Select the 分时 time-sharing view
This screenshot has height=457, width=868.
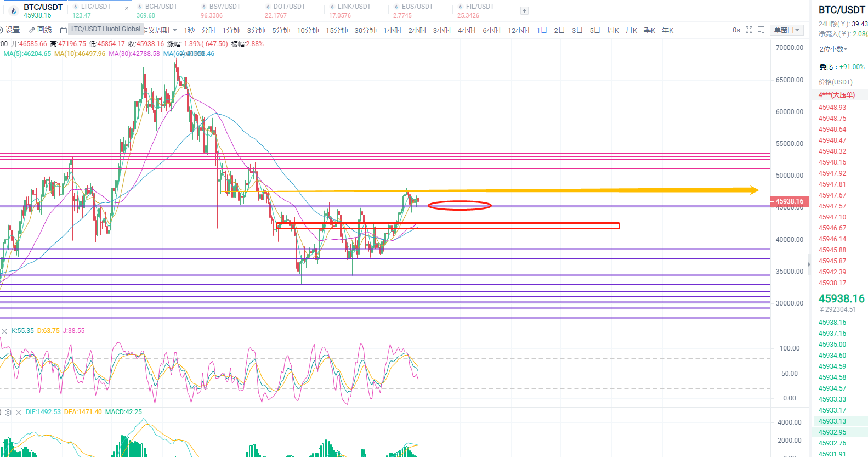tap(208, 30)
